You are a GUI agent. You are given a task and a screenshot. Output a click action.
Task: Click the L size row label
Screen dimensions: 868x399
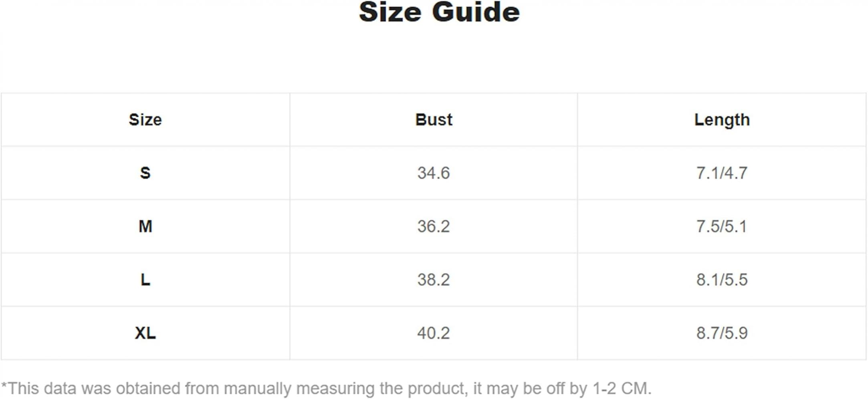click(145, 280)
